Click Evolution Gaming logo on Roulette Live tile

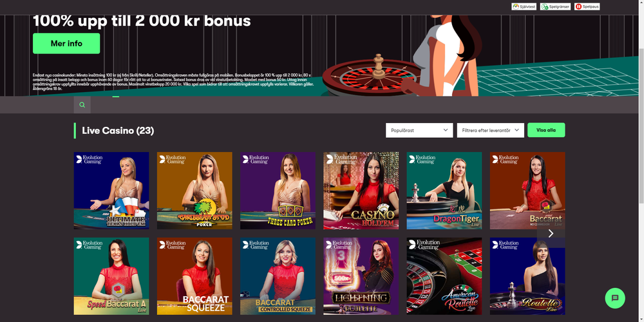pos(505,245)
